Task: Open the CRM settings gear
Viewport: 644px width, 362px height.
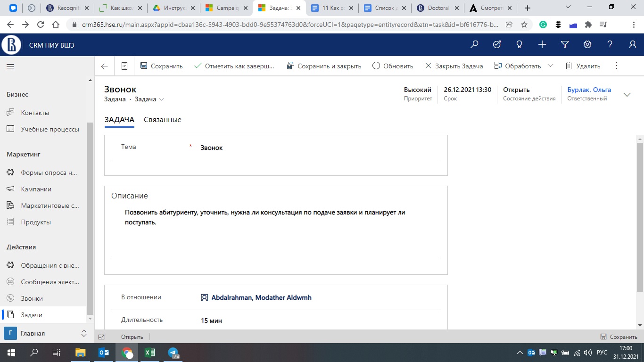Action: (587, 45)
